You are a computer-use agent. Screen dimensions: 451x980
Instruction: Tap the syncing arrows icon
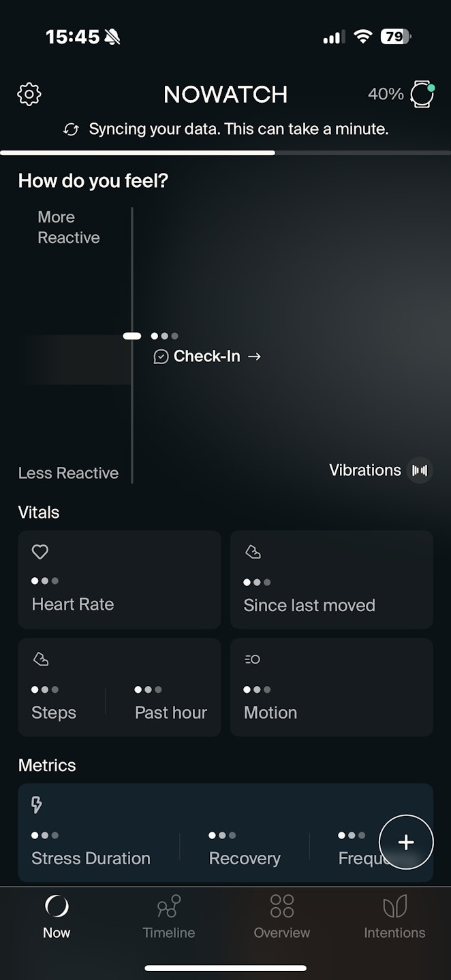[x=71, y=129]
